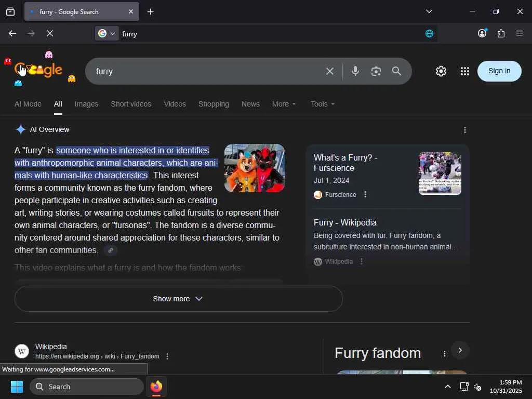Open AI Overview three-dot options menu
Image resolution: width=532 pixels, height=399 pixels.
pyautogui.click(x=464, y=130)
